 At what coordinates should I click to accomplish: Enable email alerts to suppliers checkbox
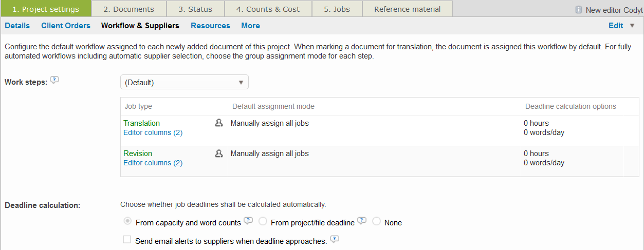tap(127, 240)
